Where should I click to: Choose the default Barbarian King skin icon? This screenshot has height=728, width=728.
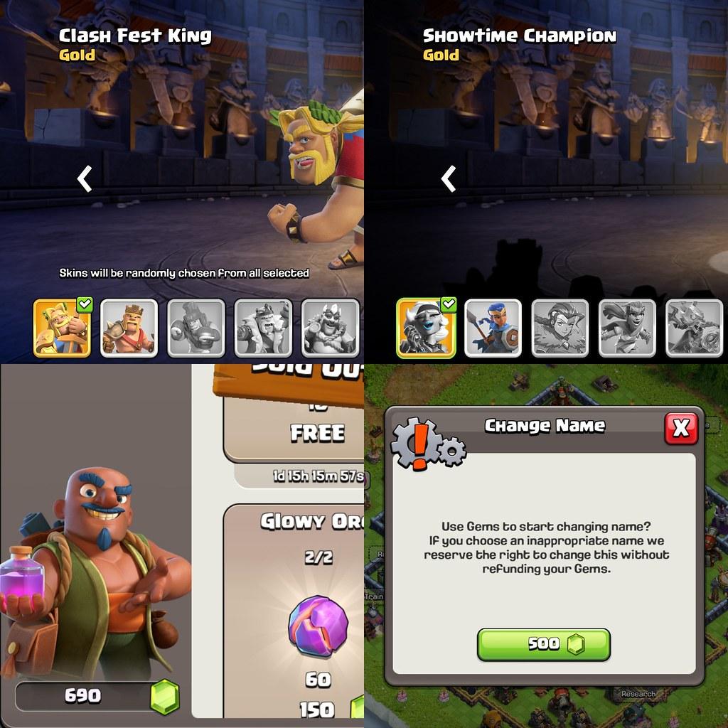point(129,328)
